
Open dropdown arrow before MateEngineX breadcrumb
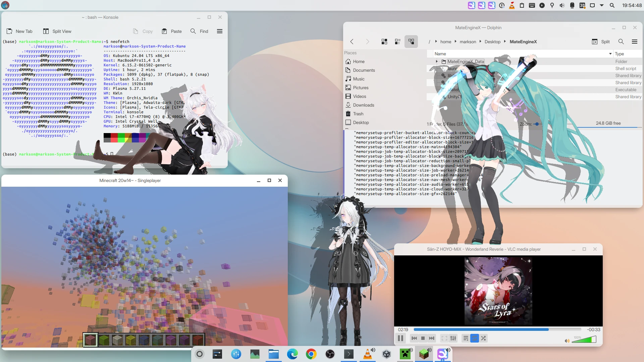click(x=505, y=42)
